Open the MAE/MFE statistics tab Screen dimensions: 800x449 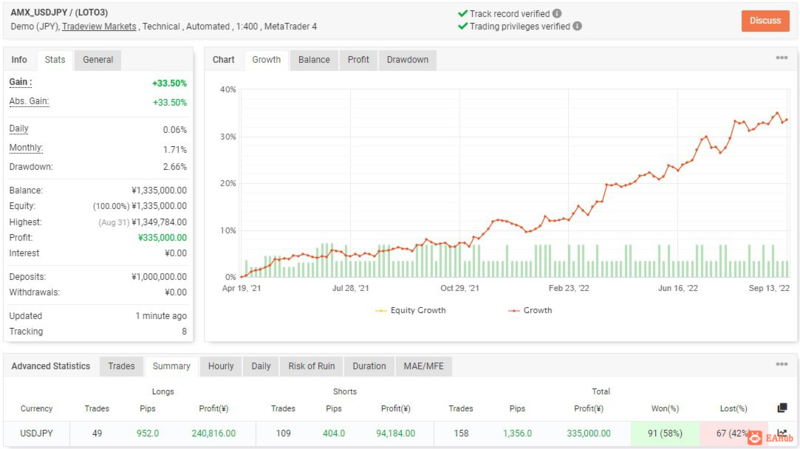pos(424,366)
